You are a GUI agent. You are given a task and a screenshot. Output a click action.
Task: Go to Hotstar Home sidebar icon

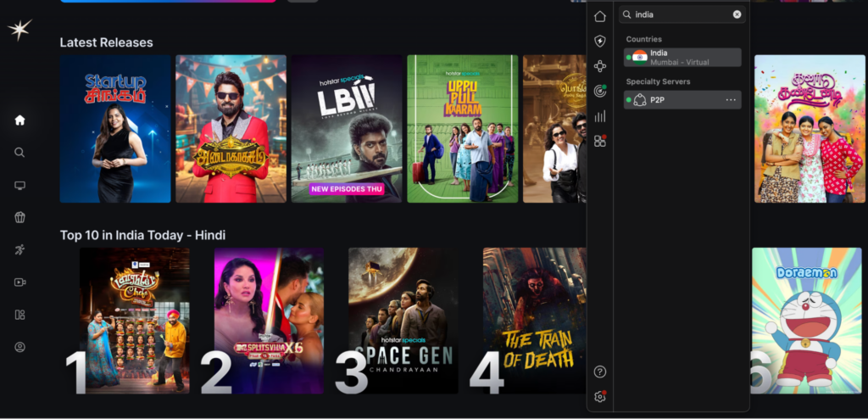tap(20, 120)
